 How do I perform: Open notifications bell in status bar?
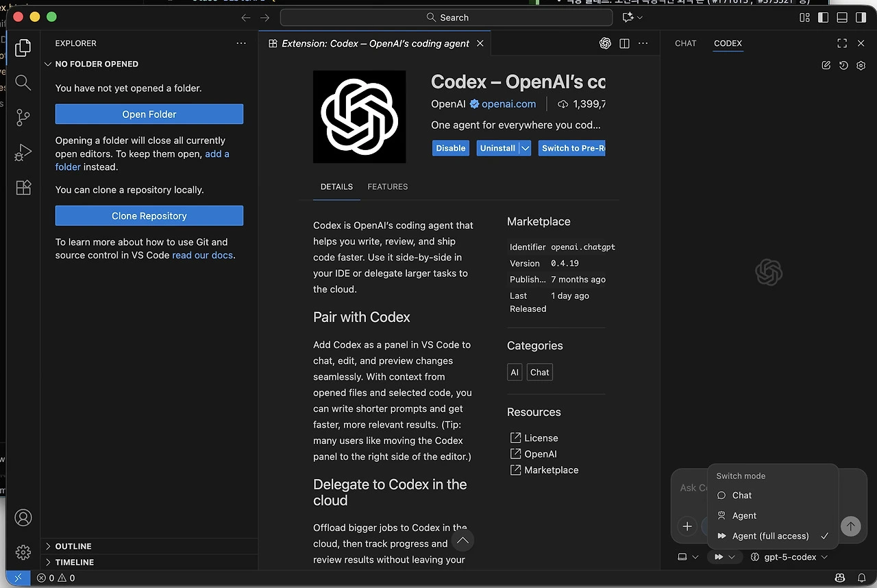click(x=862, y=578)
